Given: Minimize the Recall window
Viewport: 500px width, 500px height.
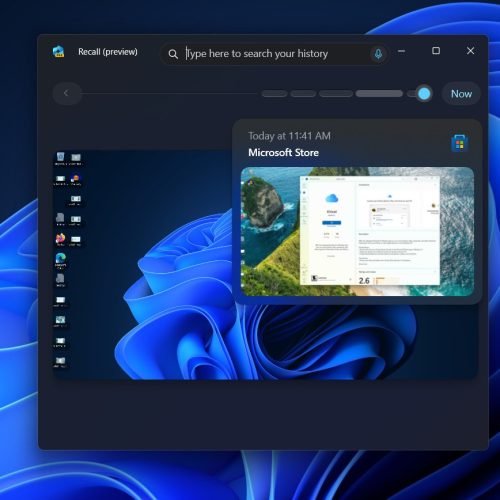Looking at the screenshot, I should click(401, 51).
